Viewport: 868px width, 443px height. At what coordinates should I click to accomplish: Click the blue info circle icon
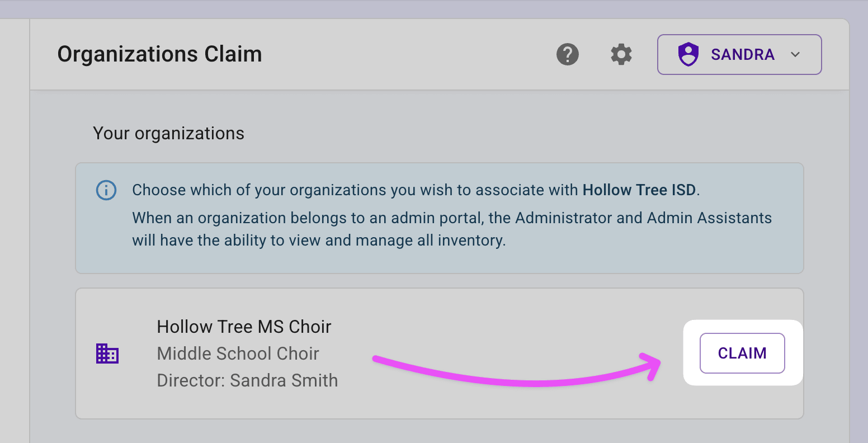coord(106,190)
